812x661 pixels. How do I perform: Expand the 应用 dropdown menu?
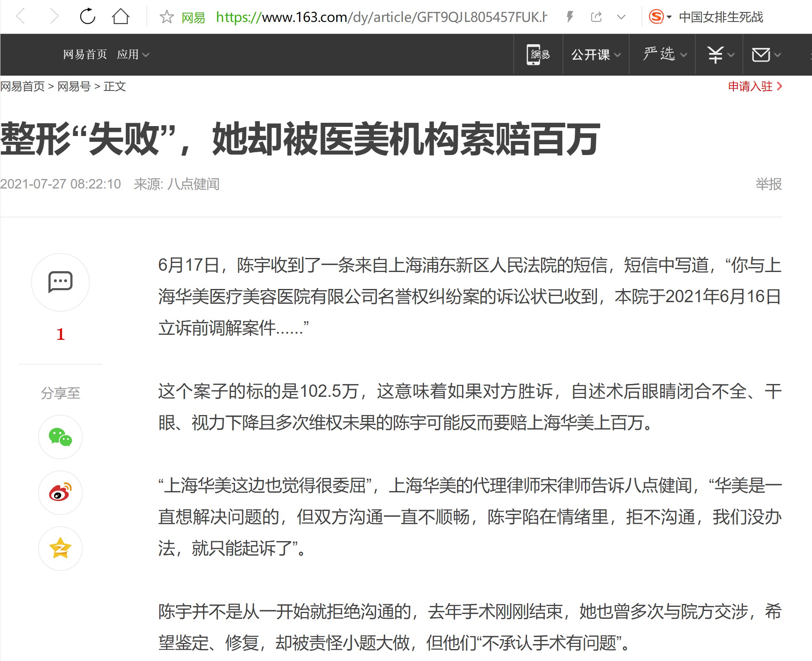point(133,54)
